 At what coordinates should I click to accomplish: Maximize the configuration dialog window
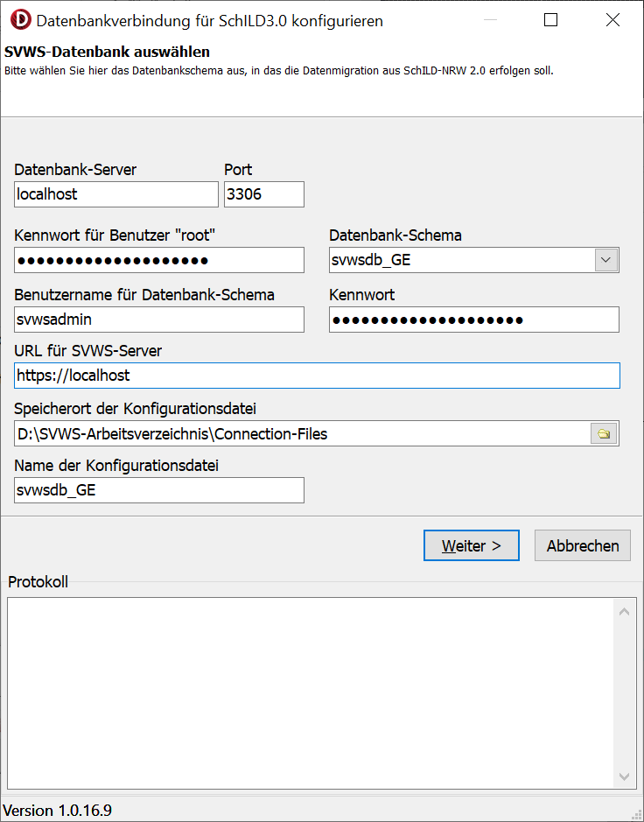550,20
